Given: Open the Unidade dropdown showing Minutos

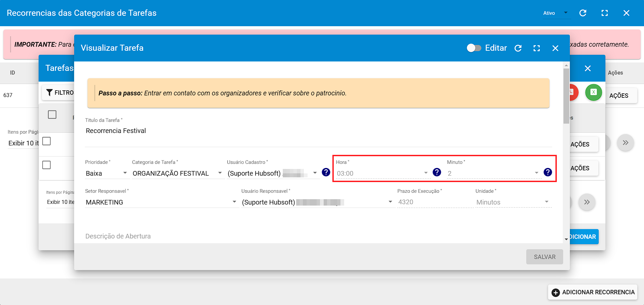Looking at the screenshot, I should click(x=513, y=202).
